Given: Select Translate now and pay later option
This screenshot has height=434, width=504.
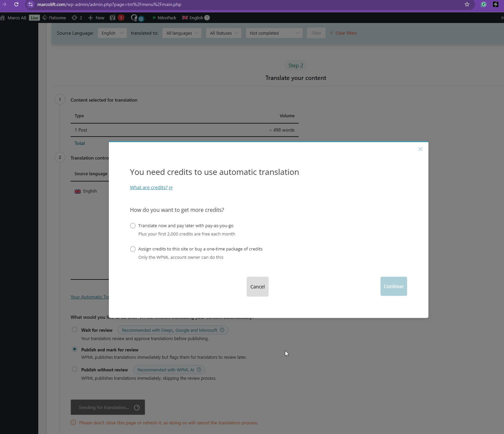Looking at the screenshot, I should [x=133, y=226].
